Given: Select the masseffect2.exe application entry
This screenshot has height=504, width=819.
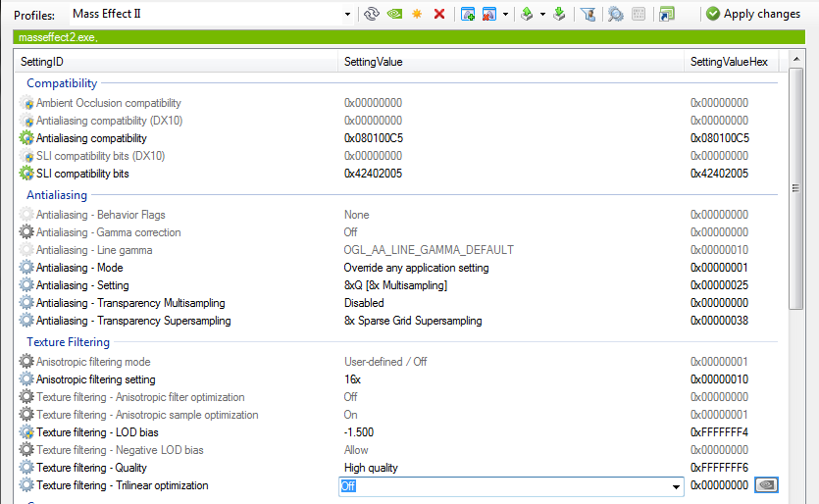Looking at the screenshot, I should click(58, 37).
